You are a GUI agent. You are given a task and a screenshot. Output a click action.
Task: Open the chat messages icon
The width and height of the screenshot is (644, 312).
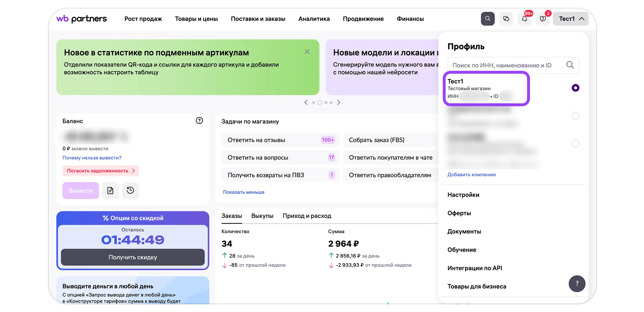(x=506, y=19)
